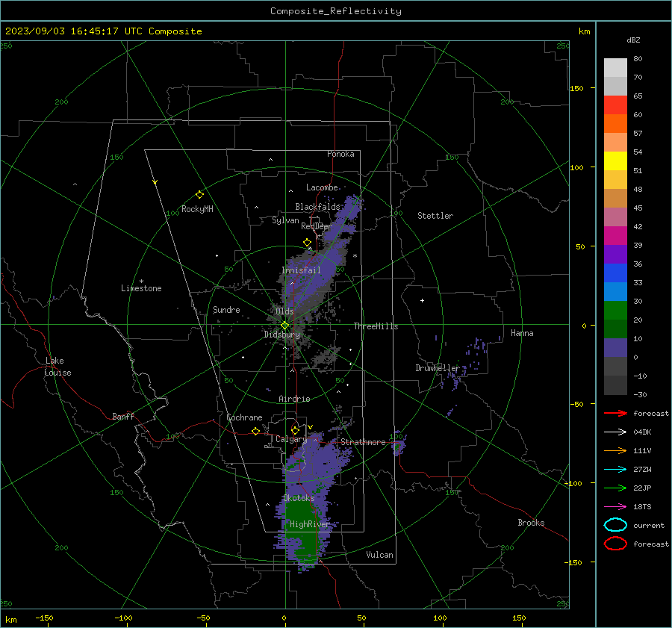Click the white 04DK arrow in legend
Viewport: 672px width, 628px height.
coord(615,432)
